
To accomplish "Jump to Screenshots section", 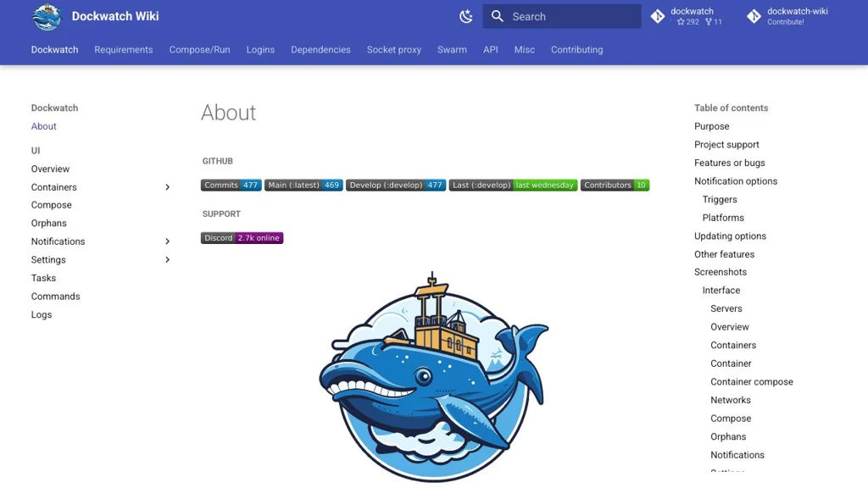I will 721,272.
